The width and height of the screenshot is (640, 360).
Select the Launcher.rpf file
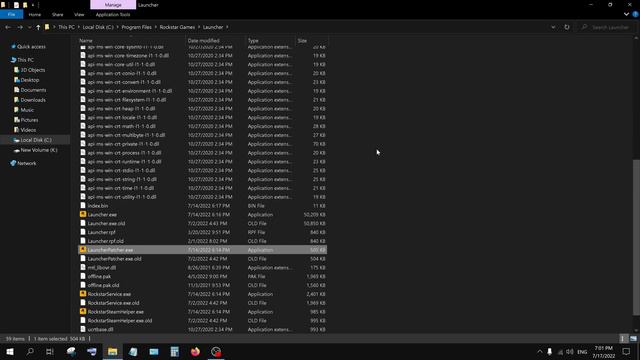102,232
